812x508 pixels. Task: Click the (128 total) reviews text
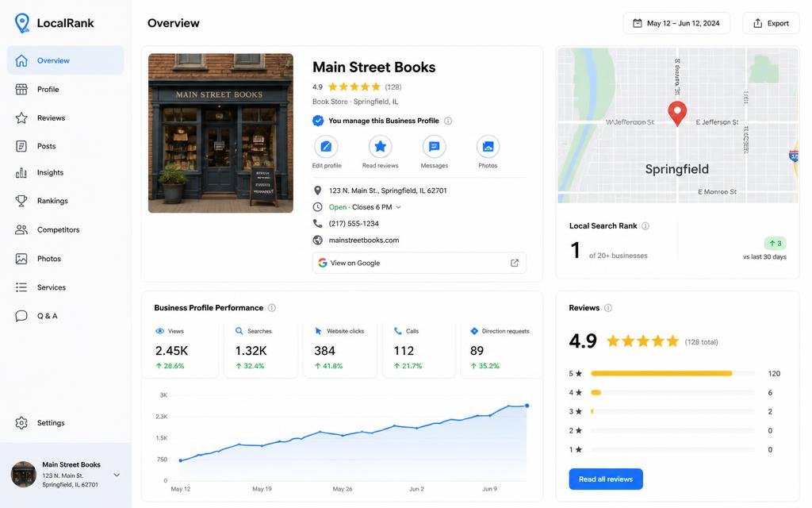(701, 342)
